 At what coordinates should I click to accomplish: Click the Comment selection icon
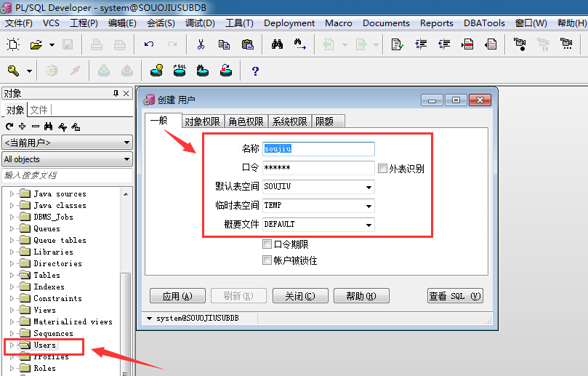pos(467,44)
